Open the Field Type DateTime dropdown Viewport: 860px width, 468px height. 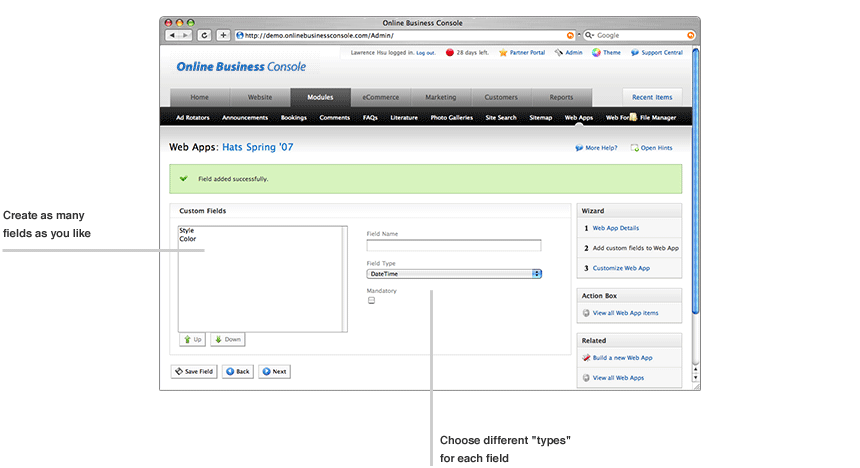[x=454, y=273]
